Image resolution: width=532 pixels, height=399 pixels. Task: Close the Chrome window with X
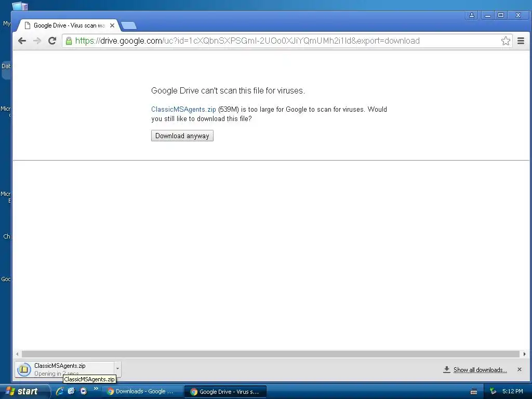[x=518, y=15]
